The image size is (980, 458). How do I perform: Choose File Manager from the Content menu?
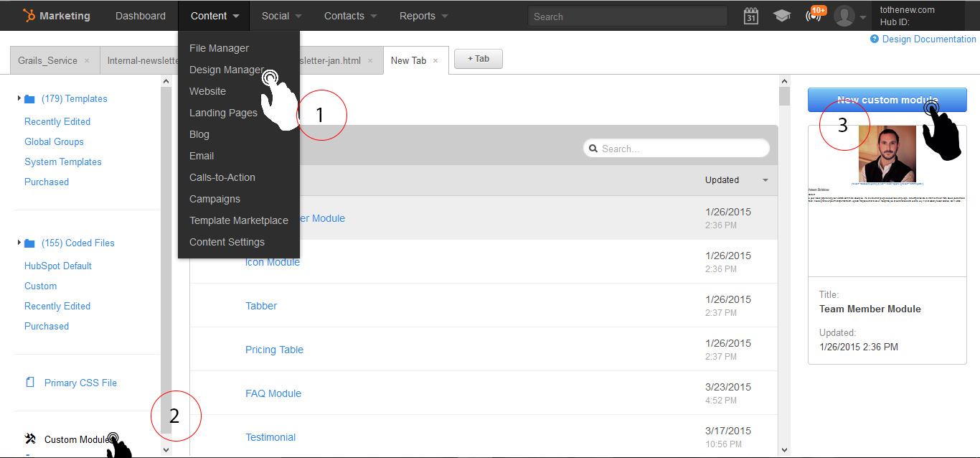(220, 48)
